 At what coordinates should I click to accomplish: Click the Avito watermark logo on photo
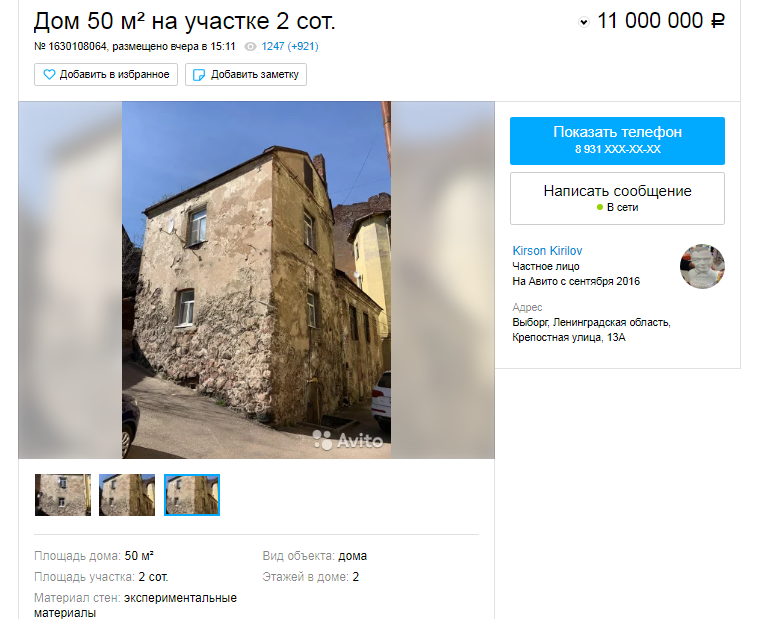tap(348, 440)
